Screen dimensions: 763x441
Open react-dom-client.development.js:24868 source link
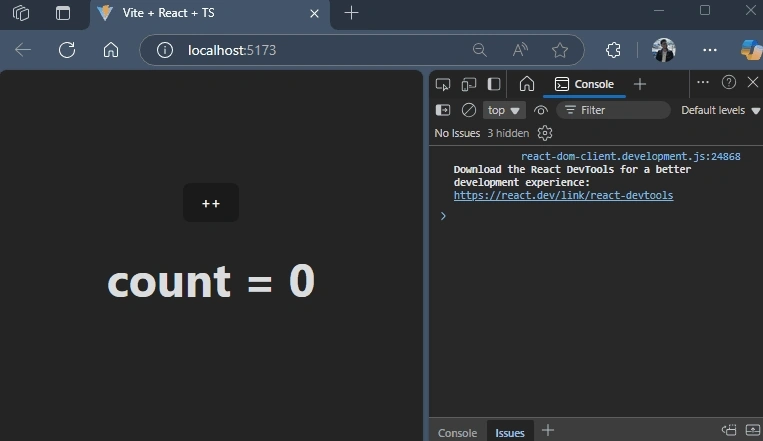[631, 156]
